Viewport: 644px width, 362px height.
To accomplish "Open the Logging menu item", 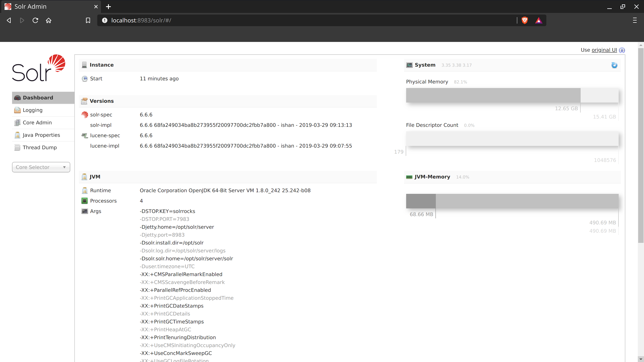I will 33,110.
